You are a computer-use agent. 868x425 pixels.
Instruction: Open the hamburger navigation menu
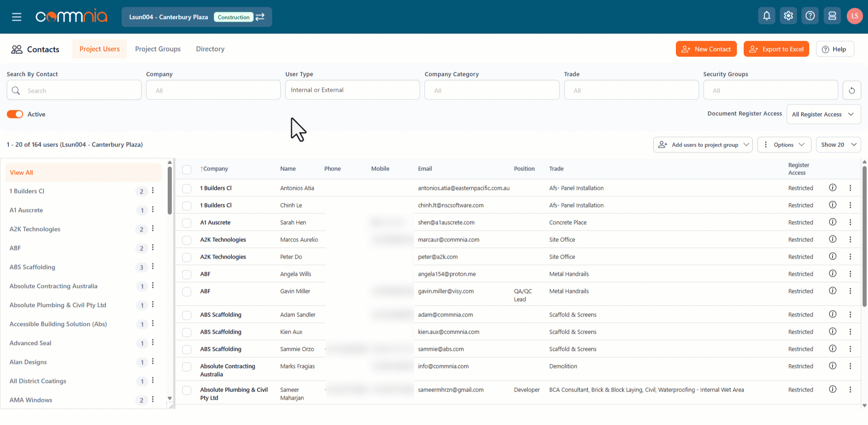coord(17,17)
